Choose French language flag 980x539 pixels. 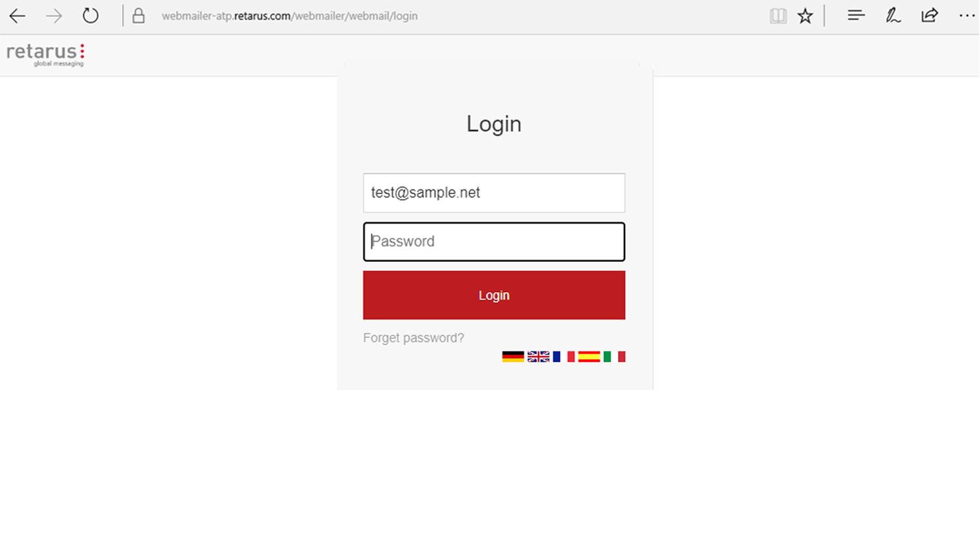(x=563, y=356)
